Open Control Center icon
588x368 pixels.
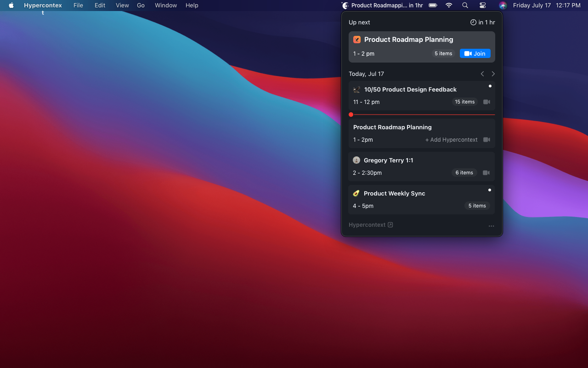click(482, 6)
